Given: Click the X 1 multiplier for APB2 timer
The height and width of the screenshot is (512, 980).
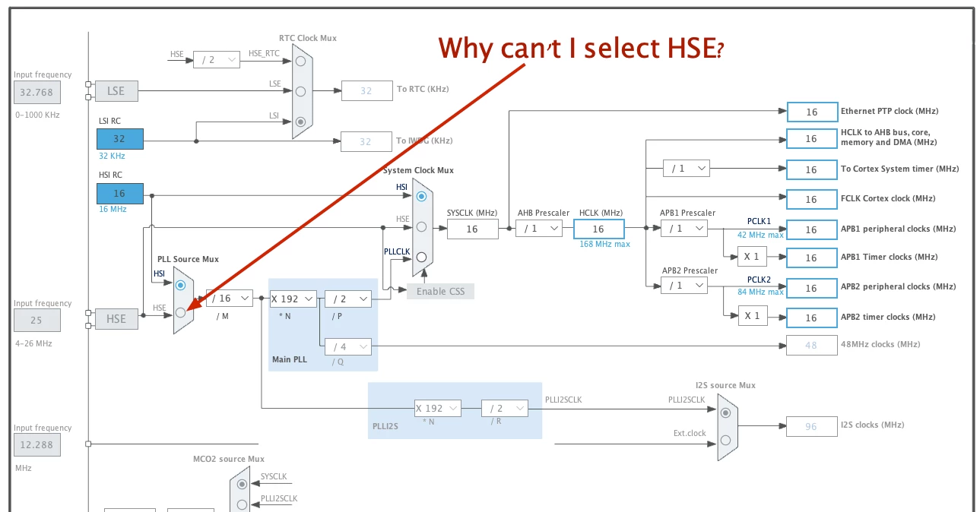Looking at the screenshot, I should 752,315.
